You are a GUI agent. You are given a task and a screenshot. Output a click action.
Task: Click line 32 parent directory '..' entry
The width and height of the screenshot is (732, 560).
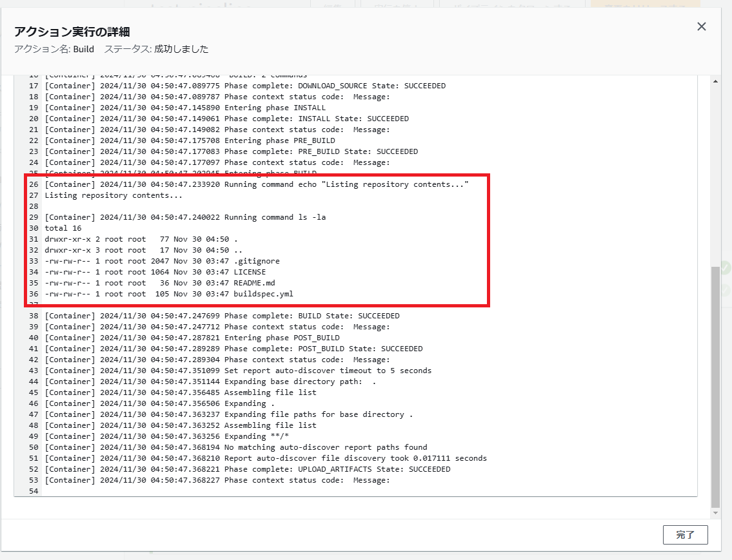(x=144, y=251)
